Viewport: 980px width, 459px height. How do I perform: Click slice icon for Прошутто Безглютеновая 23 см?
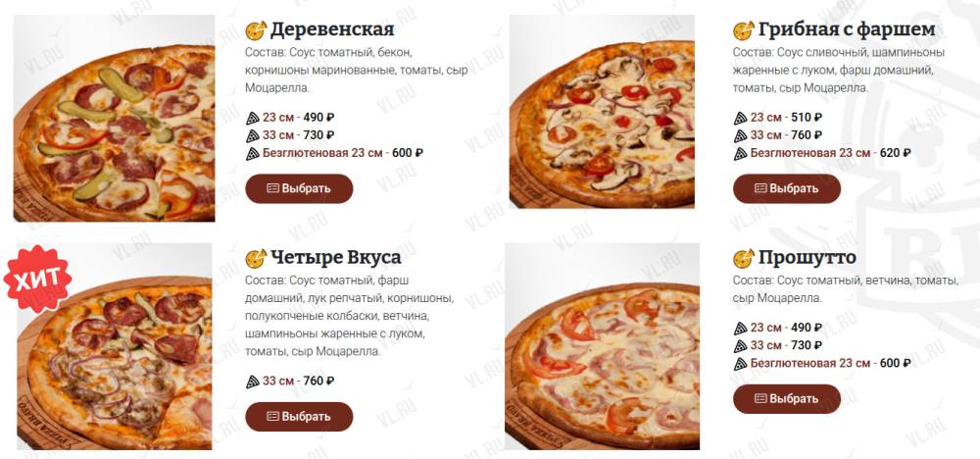741,363
